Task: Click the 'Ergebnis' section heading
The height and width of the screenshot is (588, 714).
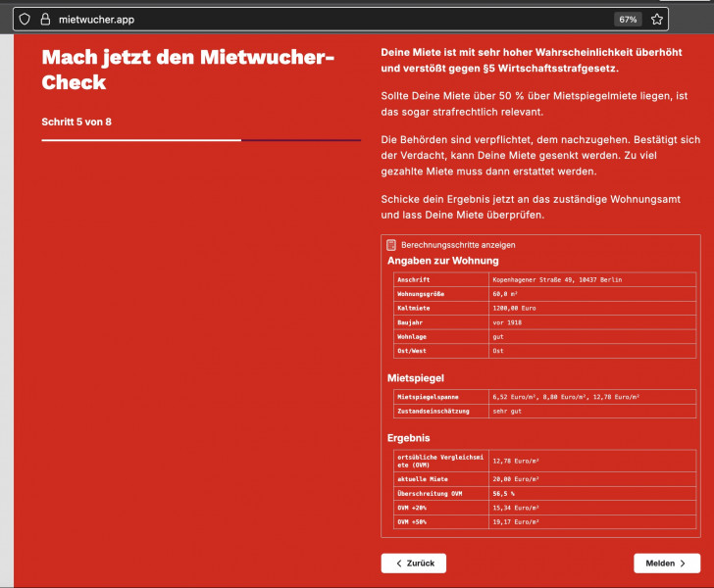Action: [408, 438]
